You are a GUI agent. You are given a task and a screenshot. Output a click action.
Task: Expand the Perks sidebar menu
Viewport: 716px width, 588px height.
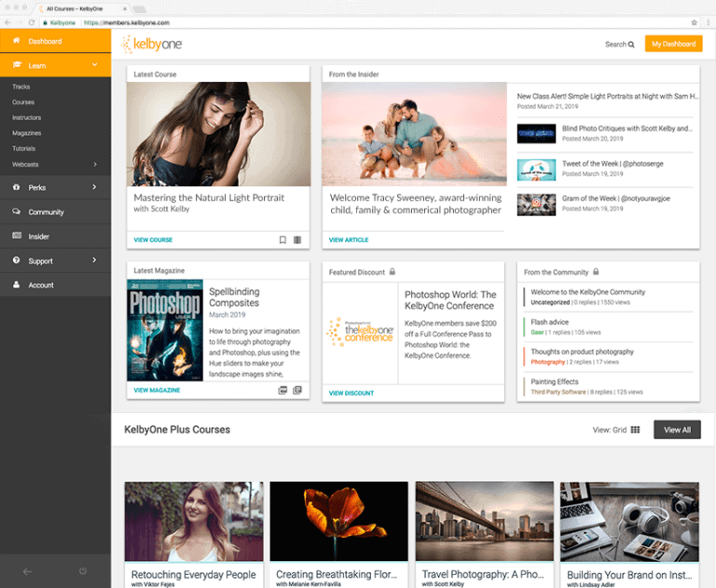[94, 187]
